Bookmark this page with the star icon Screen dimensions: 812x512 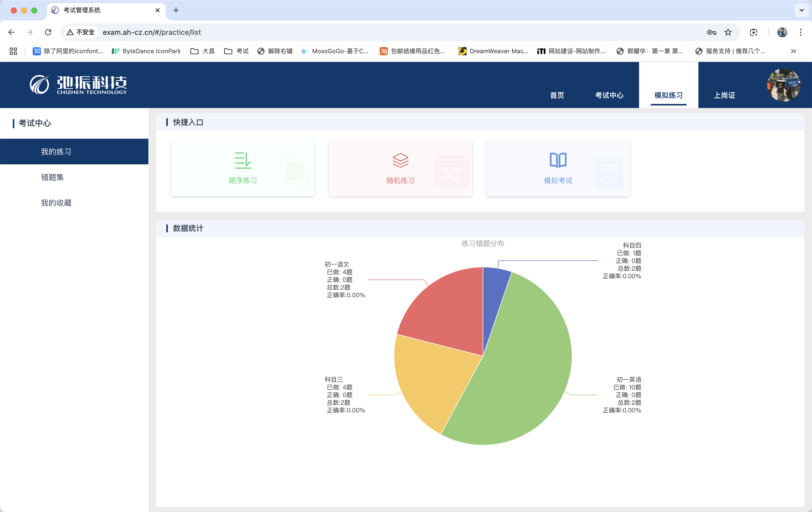(728, 33)
